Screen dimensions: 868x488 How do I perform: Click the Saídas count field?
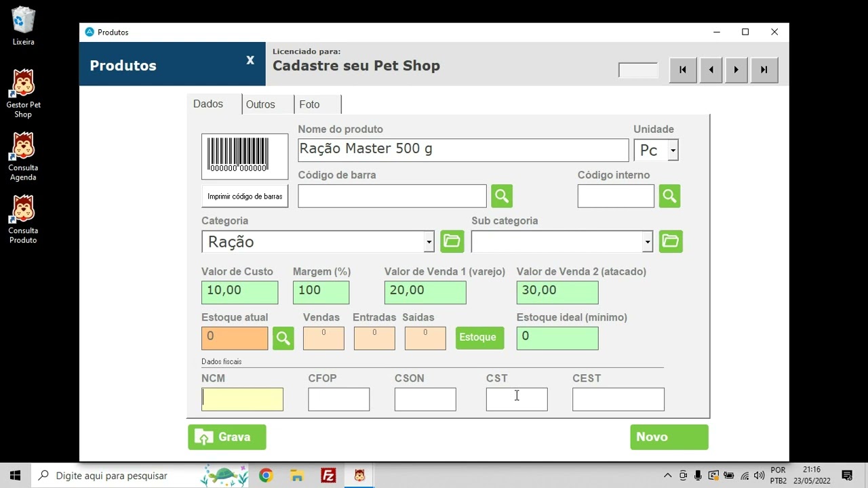pos(425,338)
